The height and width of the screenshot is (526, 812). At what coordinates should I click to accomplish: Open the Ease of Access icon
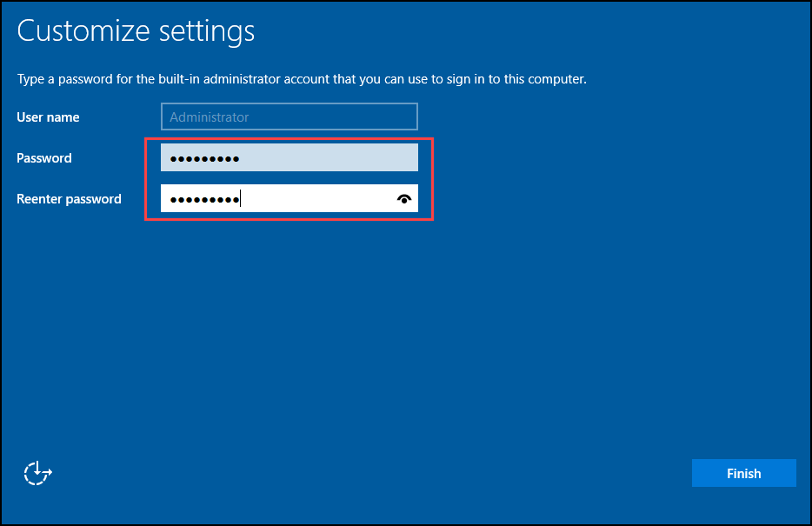coord(37,473)
